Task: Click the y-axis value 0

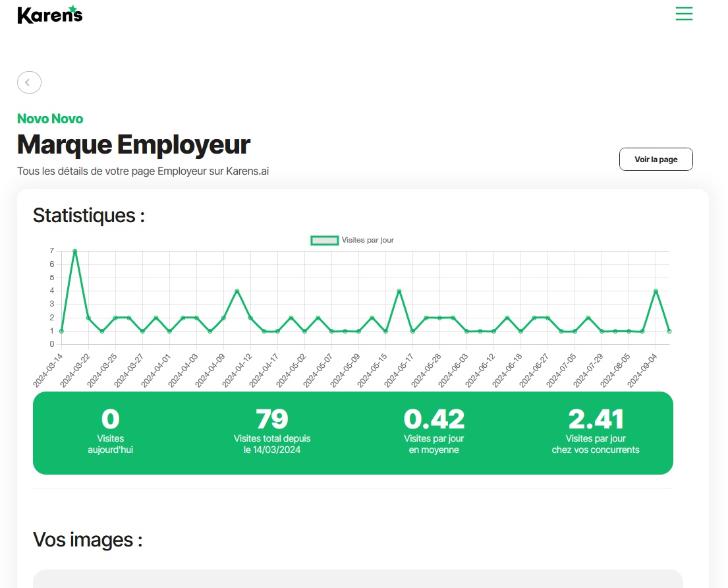Action: (x=52, y=344)
